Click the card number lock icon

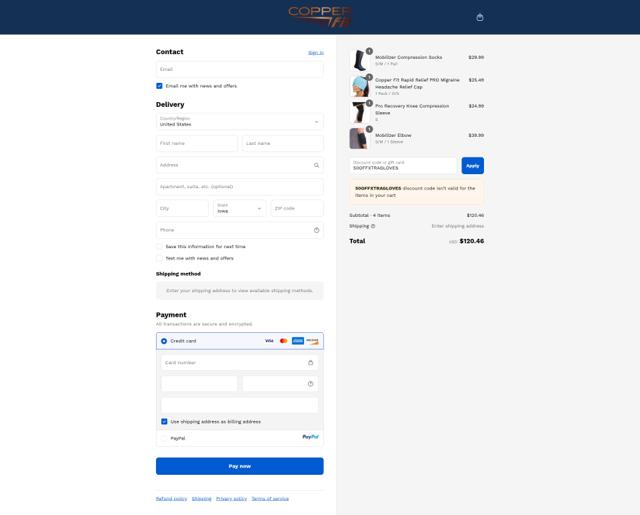pos(311,362)
